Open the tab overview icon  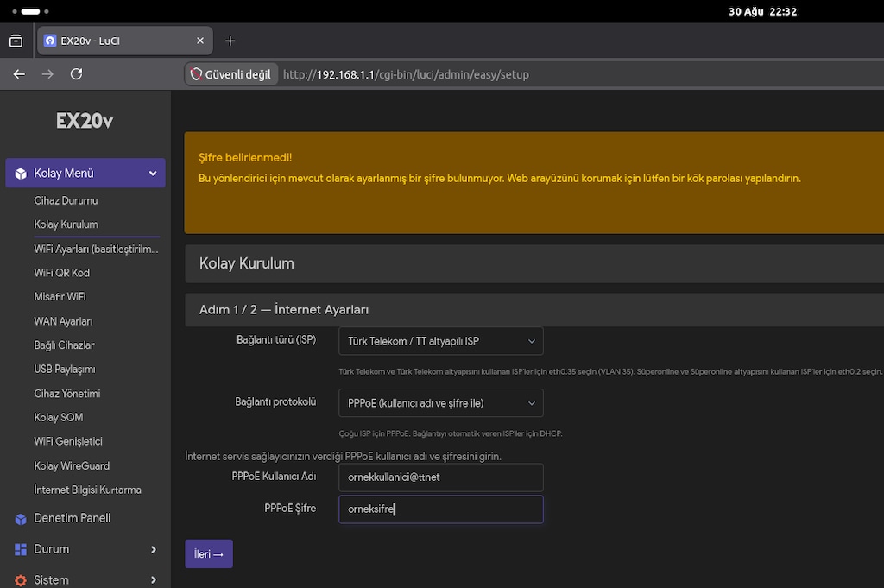point(16,41)
